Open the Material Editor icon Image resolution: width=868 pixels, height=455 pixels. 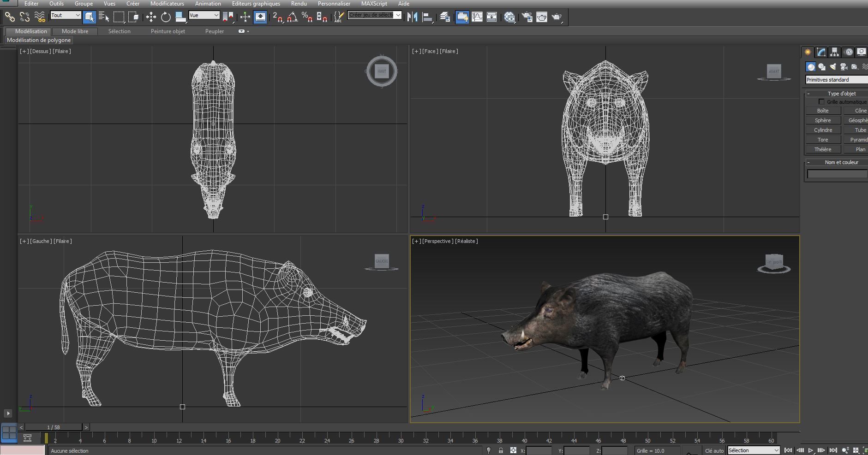point(509,17)
